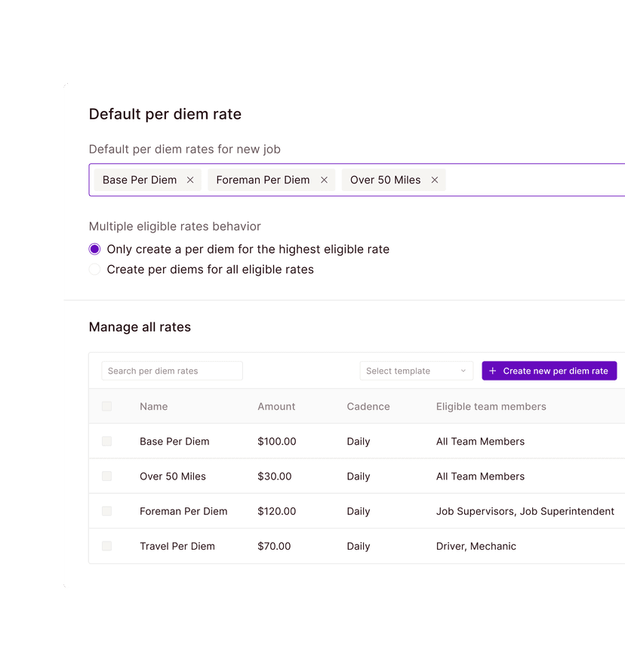
Task: Click the default per diem rates multi-select field
Action: click(x=528, y=180)
